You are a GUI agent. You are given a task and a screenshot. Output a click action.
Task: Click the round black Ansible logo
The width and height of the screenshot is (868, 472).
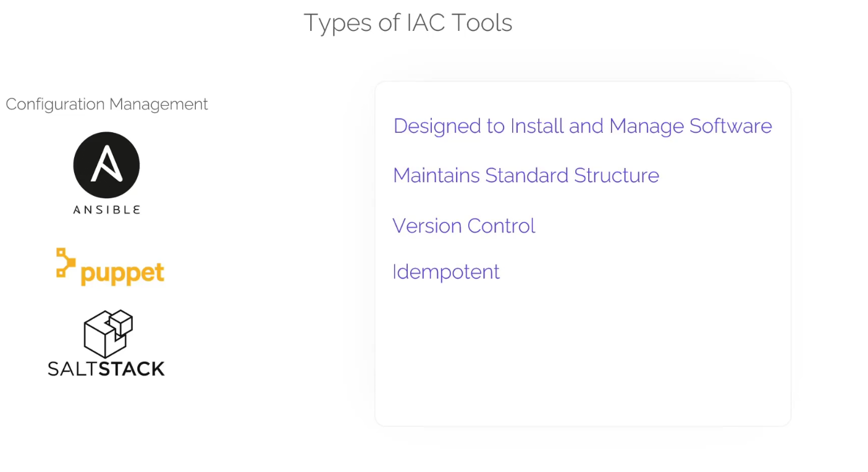(106, 165)
